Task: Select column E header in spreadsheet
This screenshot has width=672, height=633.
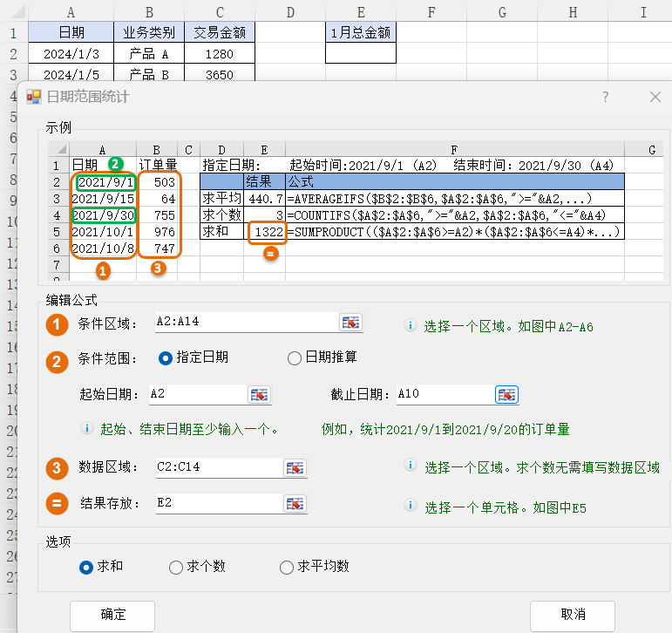Action: [361, 11]
